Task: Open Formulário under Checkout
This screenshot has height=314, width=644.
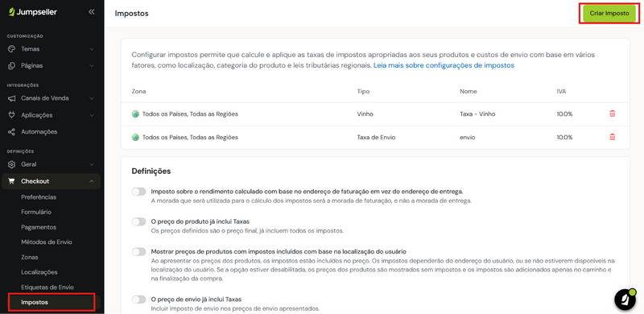Action: (x=36, y=212)
